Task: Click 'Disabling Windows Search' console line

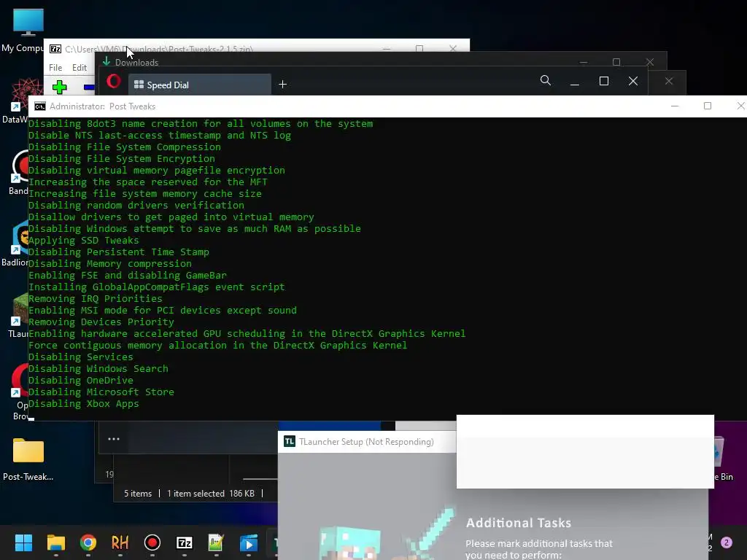Action: pyautogui.click(x=98, y=368)
